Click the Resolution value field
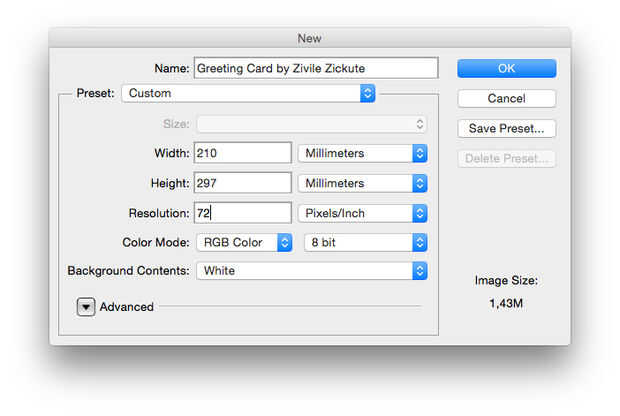 (243, 213)
